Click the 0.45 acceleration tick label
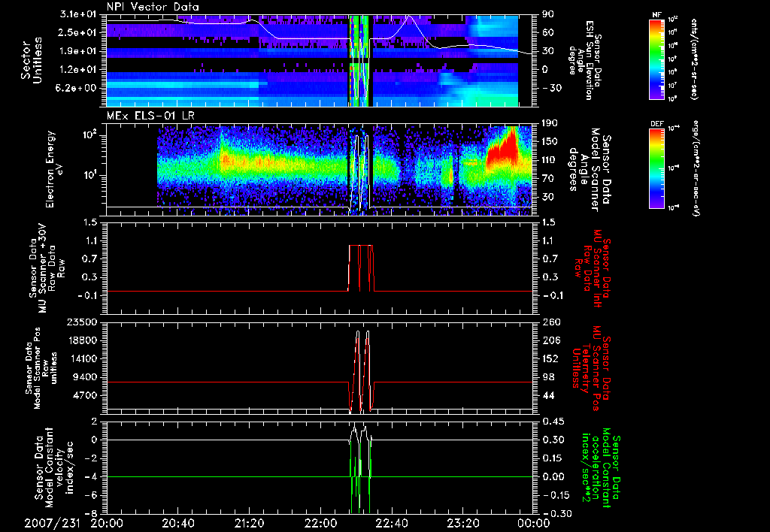Screen dimensions: 770x532 (553, 422)
